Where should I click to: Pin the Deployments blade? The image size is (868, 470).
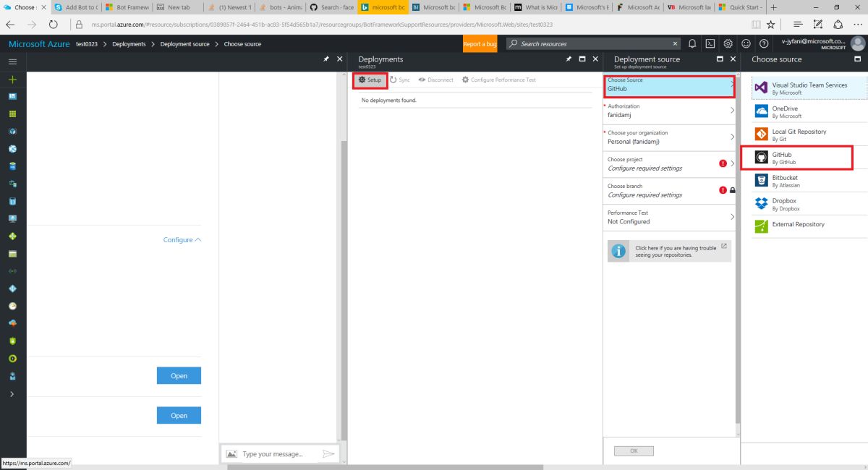tap(569, 59)
